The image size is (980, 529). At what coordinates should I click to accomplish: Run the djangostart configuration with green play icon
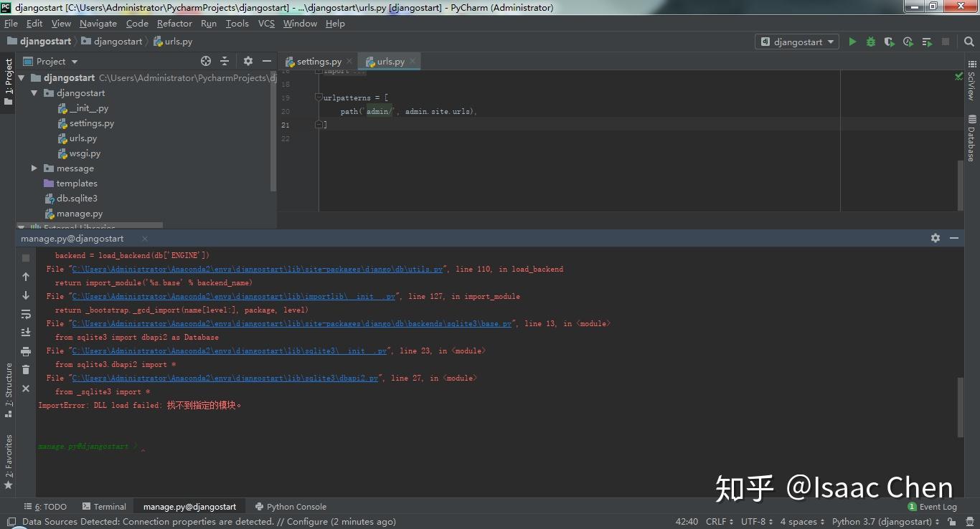(x=852, y=42)
